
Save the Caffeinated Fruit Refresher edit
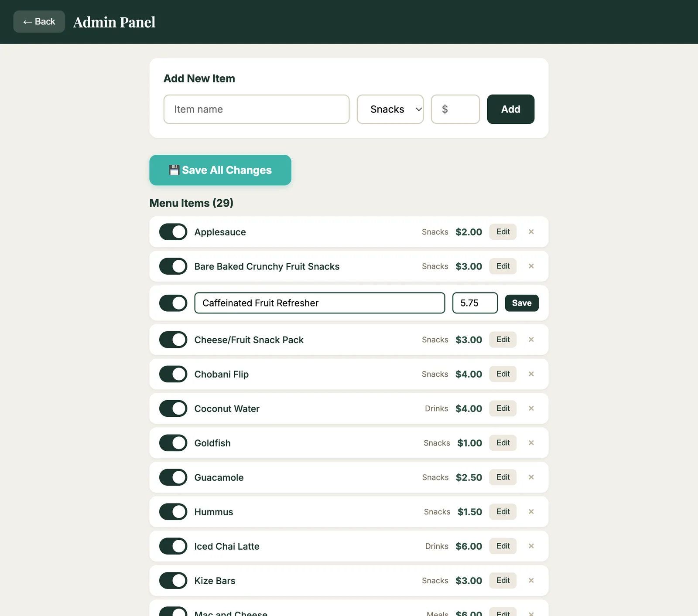(x=522, y=303)
